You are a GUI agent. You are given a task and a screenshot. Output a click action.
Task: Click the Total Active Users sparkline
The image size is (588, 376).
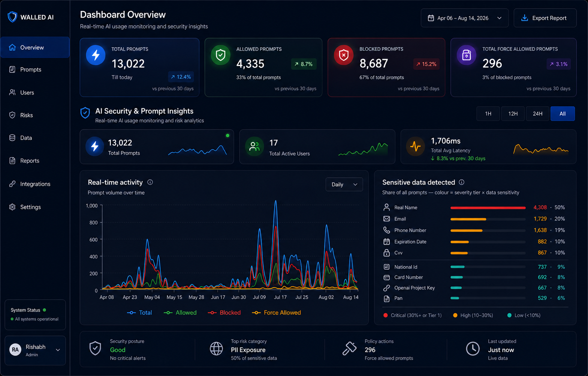coord(363,149)
